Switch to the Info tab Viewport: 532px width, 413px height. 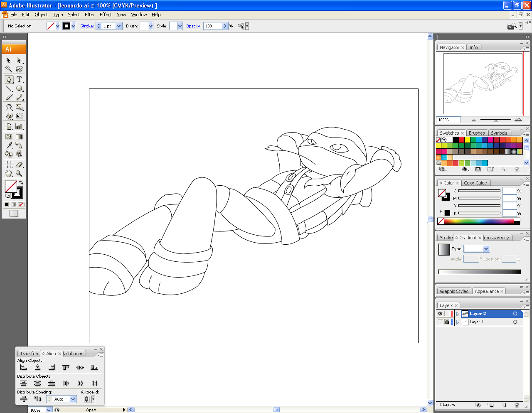473,47
